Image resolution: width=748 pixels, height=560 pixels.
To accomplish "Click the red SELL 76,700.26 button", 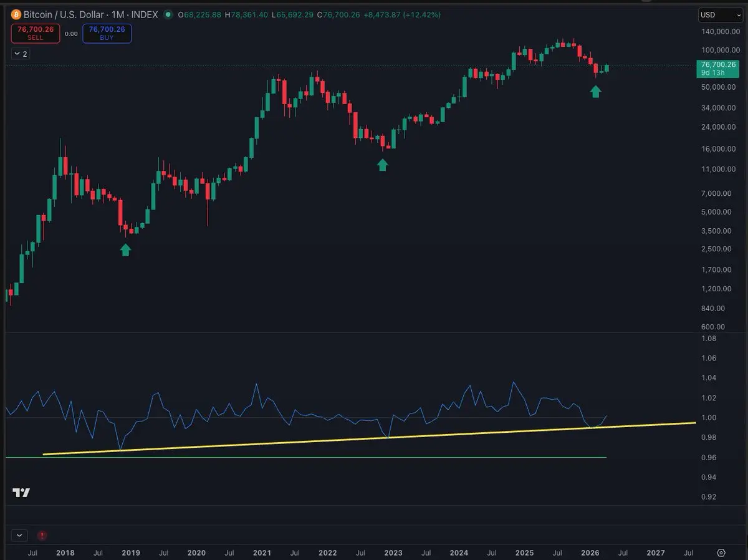I will tap(36, 33).
